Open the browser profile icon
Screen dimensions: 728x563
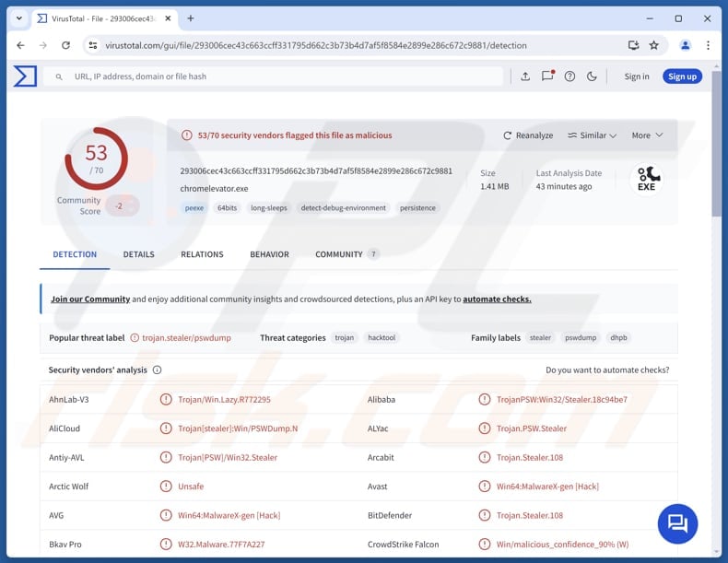click(x=686, y=45)
